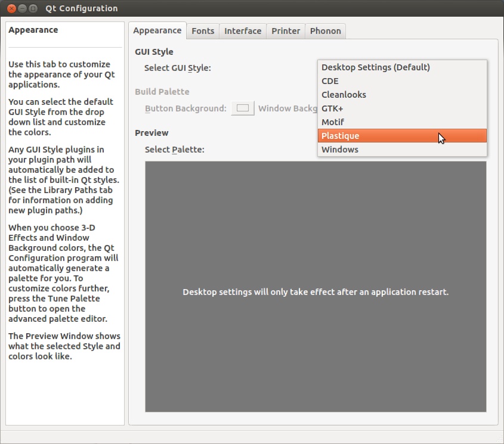Viewport: 504px width, 444px height.
Task: Click the Select GUI Style label
Action: [x=177, y=68]
